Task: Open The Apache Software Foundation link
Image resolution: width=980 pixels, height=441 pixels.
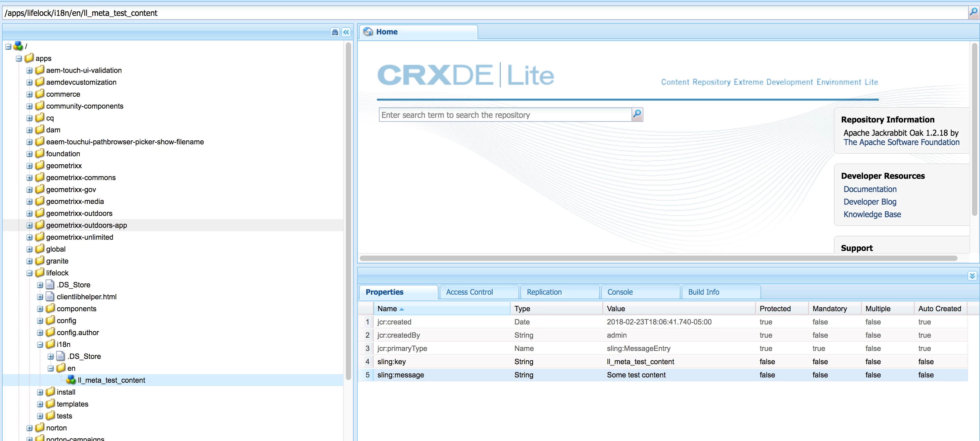Action: 901,142
